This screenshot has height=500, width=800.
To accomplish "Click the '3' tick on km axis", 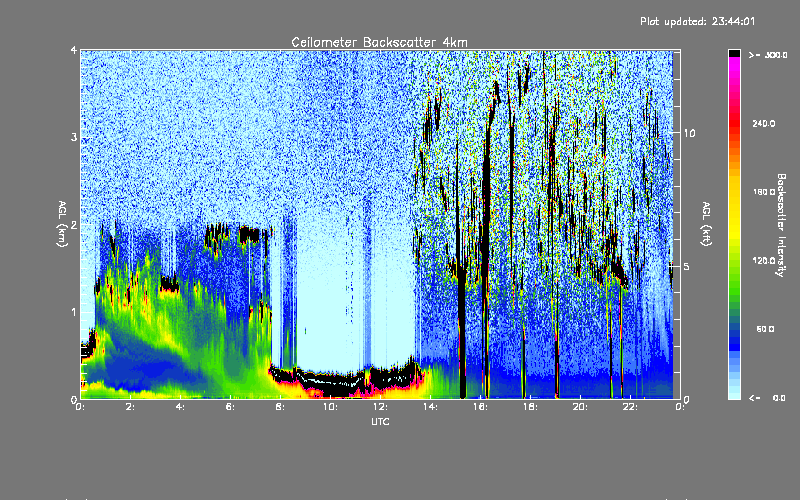I will pyautogui.click(x=74, y=137).
